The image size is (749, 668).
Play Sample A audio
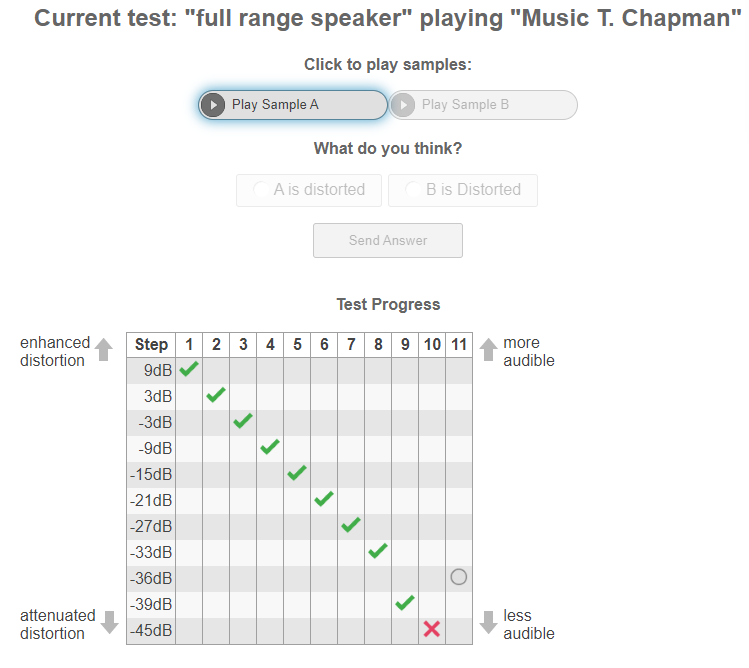tap(292, 105)
